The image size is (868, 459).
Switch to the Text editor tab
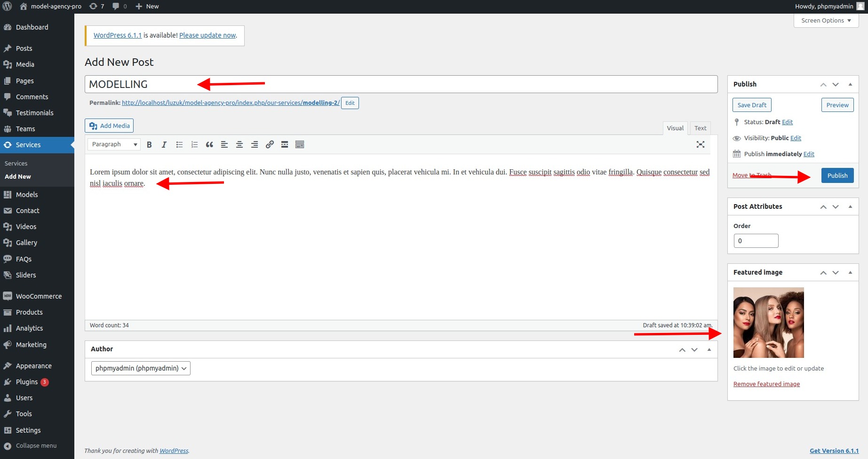pos(700,128)
